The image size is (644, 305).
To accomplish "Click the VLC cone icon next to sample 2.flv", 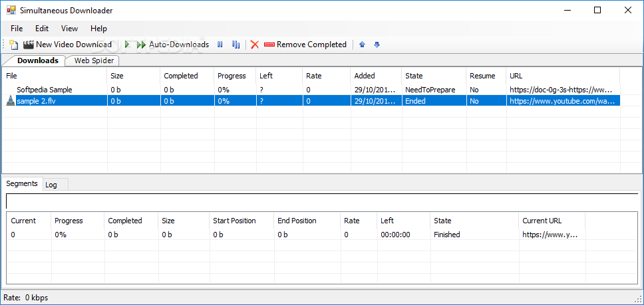I will (x=11, y=101).
